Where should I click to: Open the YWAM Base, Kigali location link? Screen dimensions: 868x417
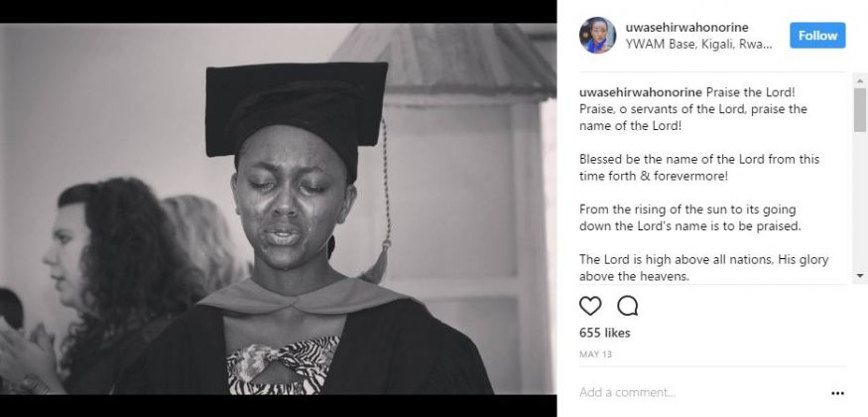[x=698, y=45]
